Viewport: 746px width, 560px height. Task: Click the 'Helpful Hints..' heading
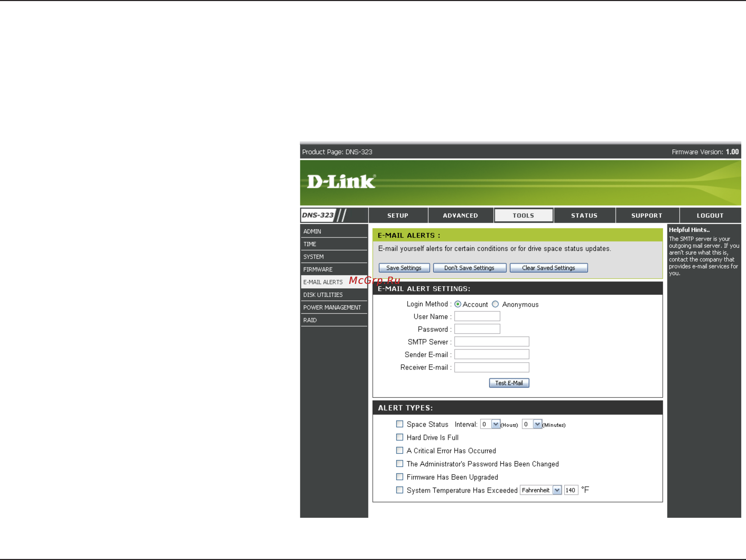(689, 230)
